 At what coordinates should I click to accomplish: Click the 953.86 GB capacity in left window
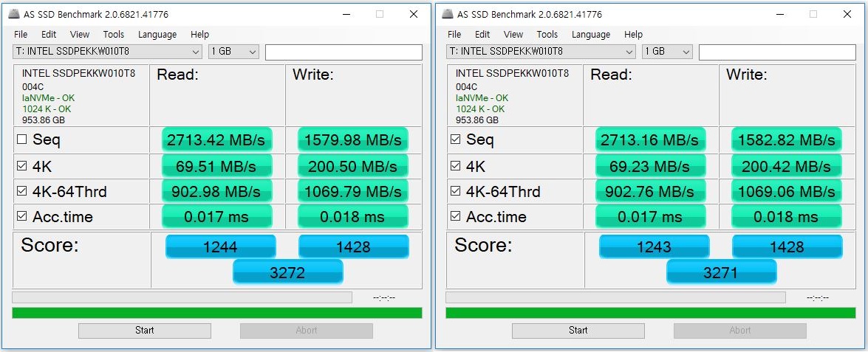[43, 120]
